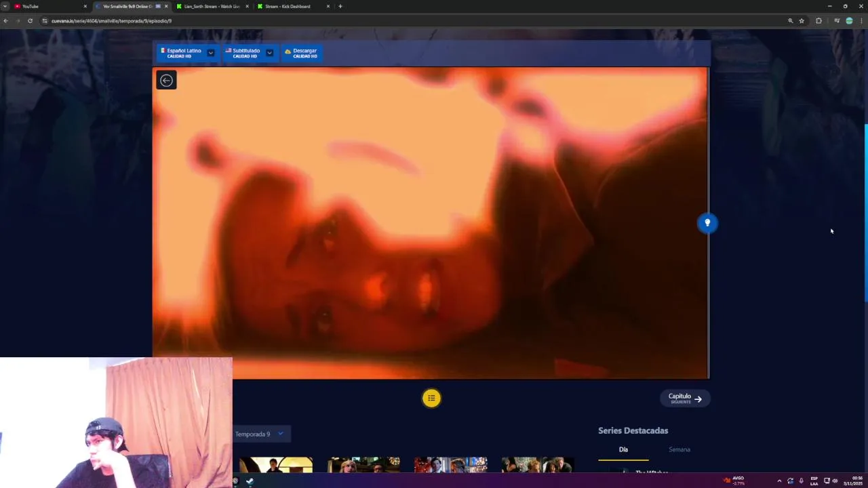Expand the Español Latino dropdown arrow

pos(211,53)
